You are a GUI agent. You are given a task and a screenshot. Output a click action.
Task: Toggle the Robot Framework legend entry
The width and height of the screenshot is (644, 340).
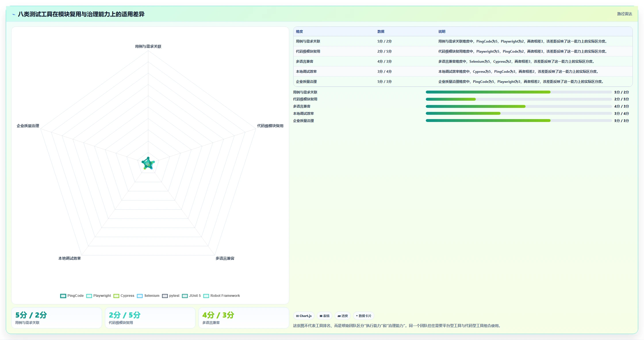point(222,296)
